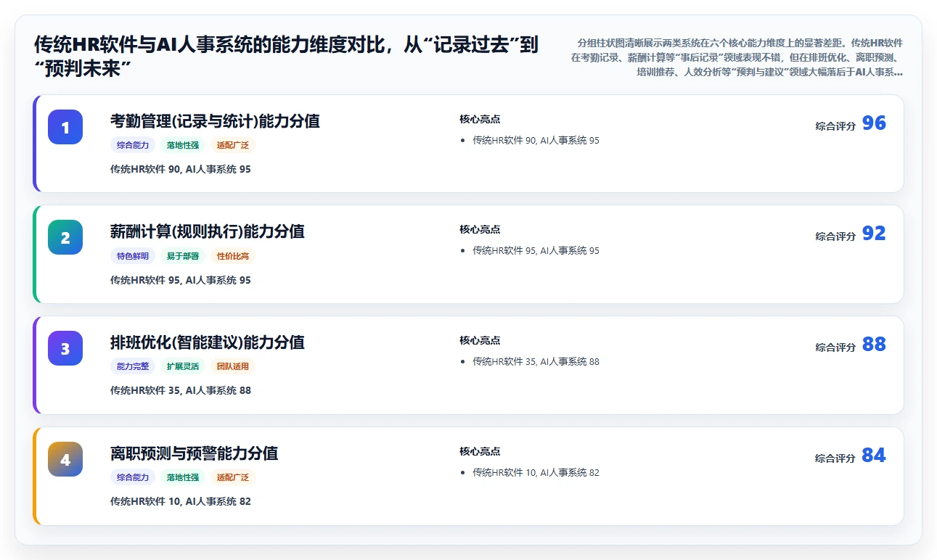The width and height of the screenshot is (937, 560).
Task: Select the 能力完整 tag
Action: click(133, 366)
